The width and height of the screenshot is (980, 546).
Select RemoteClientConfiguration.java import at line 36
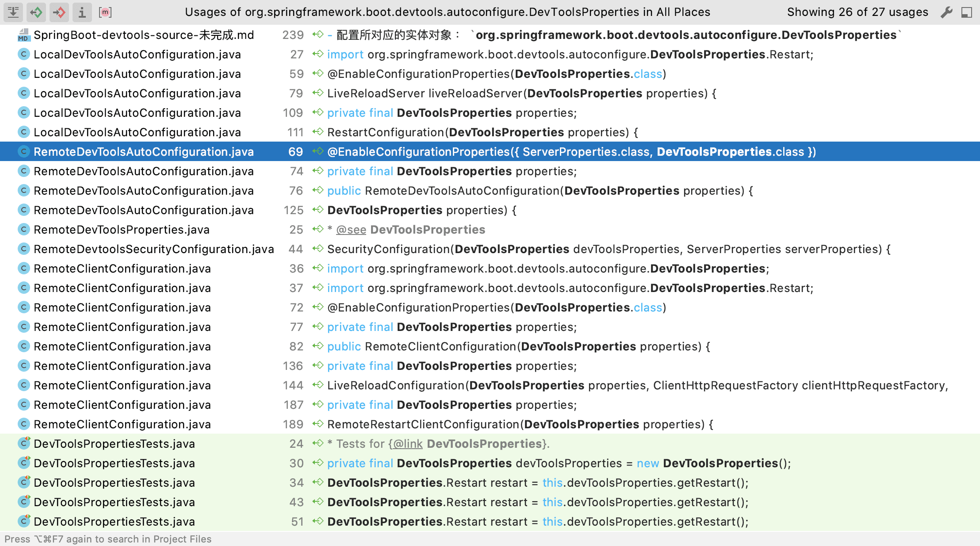pos(122,269)
